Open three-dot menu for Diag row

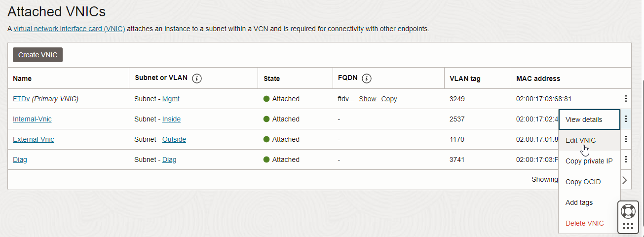626,159
